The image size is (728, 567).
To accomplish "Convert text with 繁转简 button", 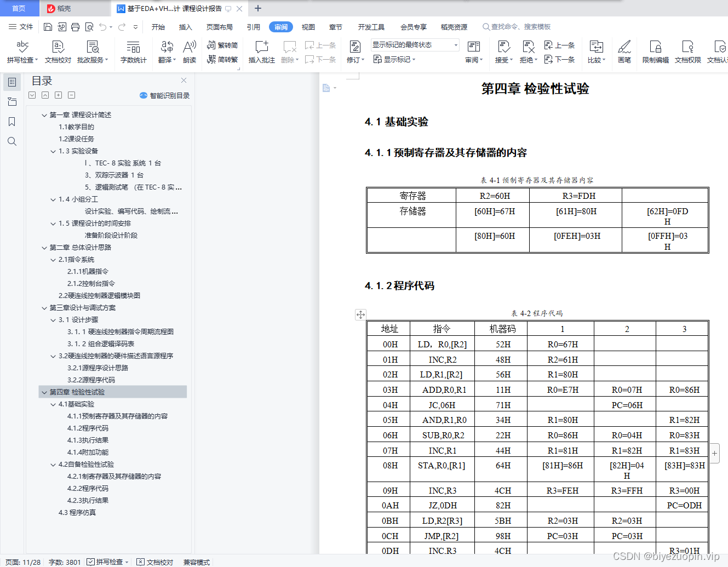I will (x=222, y=45).
